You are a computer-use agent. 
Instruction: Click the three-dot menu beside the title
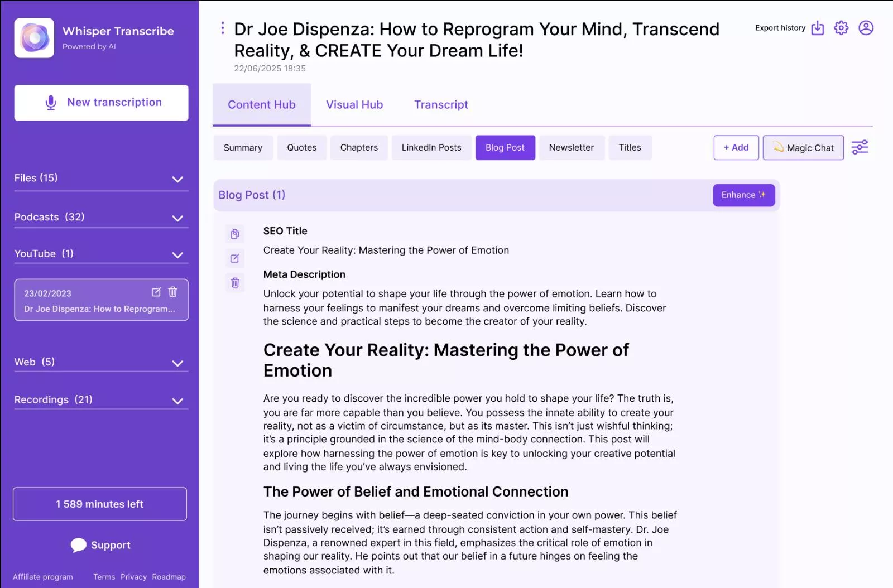point(223,28)
